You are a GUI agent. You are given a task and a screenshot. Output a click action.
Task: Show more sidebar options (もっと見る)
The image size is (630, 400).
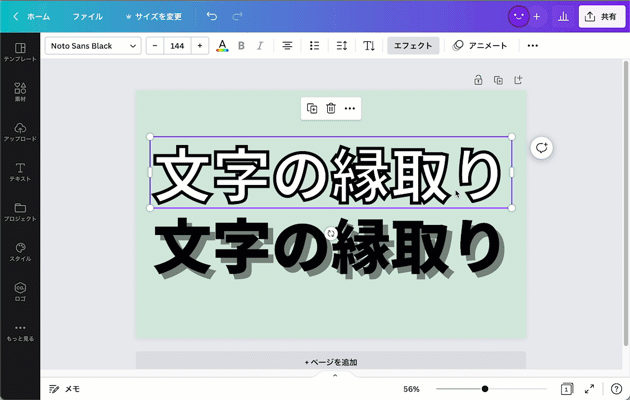click(20, 333)
